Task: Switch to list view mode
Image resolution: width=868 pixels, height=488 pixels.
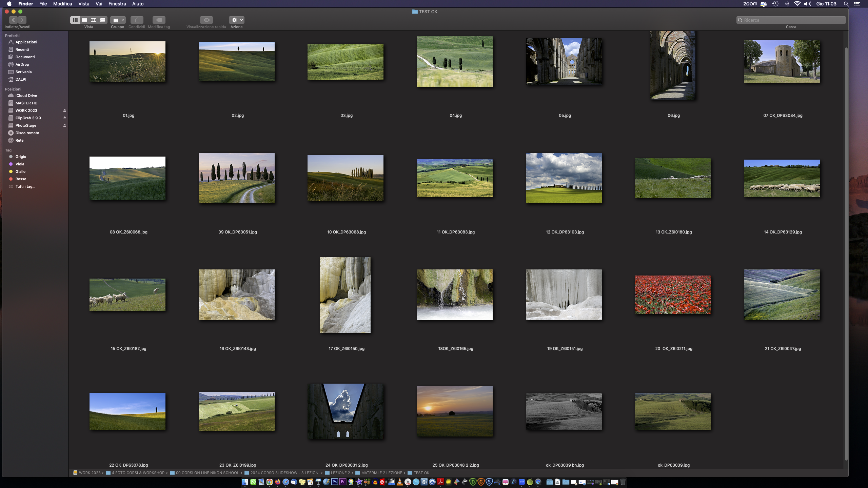Action: pyautogui.click(x=84, y=20)
